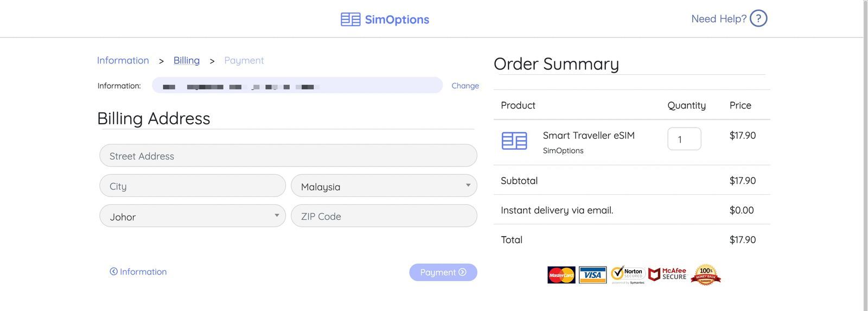Open the Need Help question mark icon

point(758,18)
